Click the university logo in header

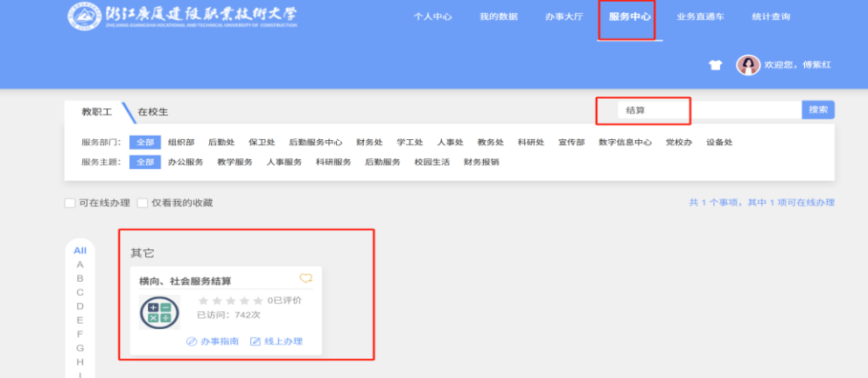(x=183, y=16)
